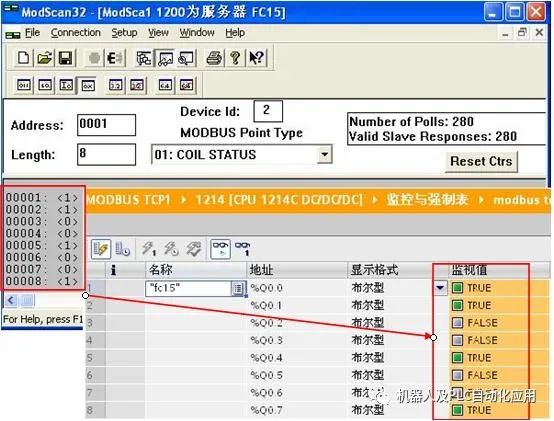The width and height of the screenshot is (554, 421).
Task: Click the New document toolbar icon
Action: click(24, 58)
